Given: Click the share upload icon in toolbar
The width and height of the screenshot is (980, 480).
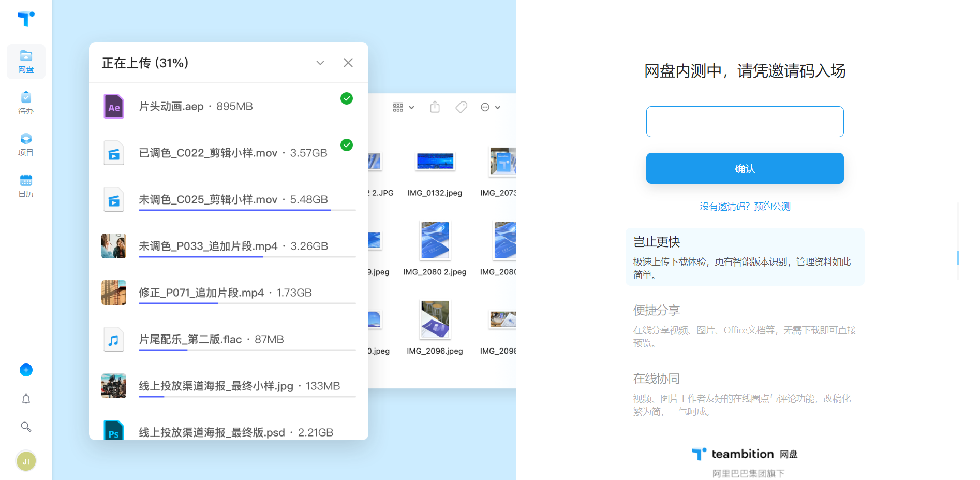Looking at the screenshot, I should [435, 107].
